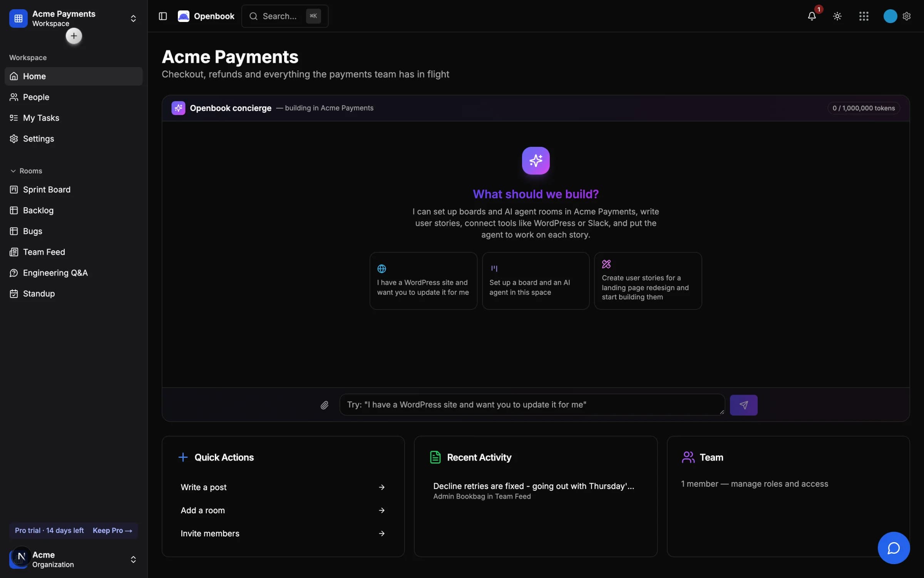
Task: Send the concierge message
Action: (x=743, y=405)
